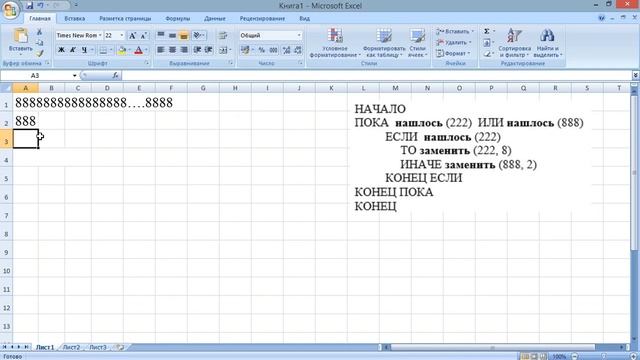Open Условное форматирование dropdown
The height and width of the screenshot is (360, 640).
(x=335, y=43)
